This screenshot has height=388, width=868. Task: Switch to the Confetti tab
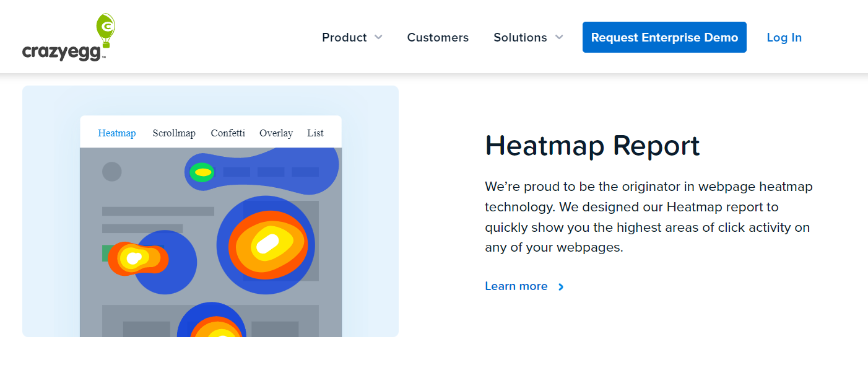tap(228, 133)
